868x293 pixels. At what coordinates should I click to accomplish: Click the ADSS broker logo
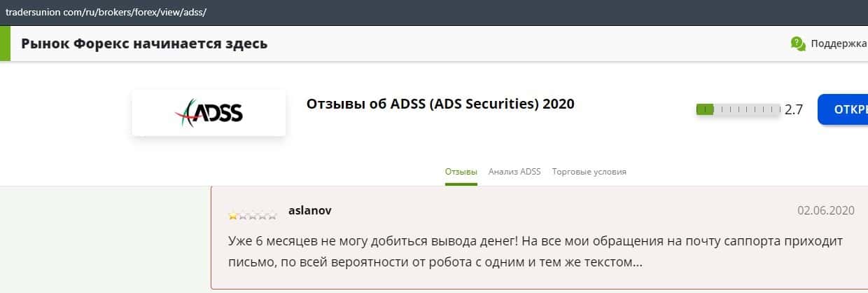click(209, 113)
